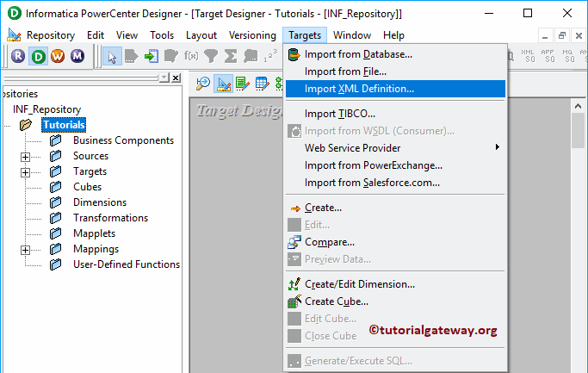Choose Import XML Definition...
Image resolution: width=588 pixels, height=373 pixels.
pyautogui.click(x=396, y=89)
